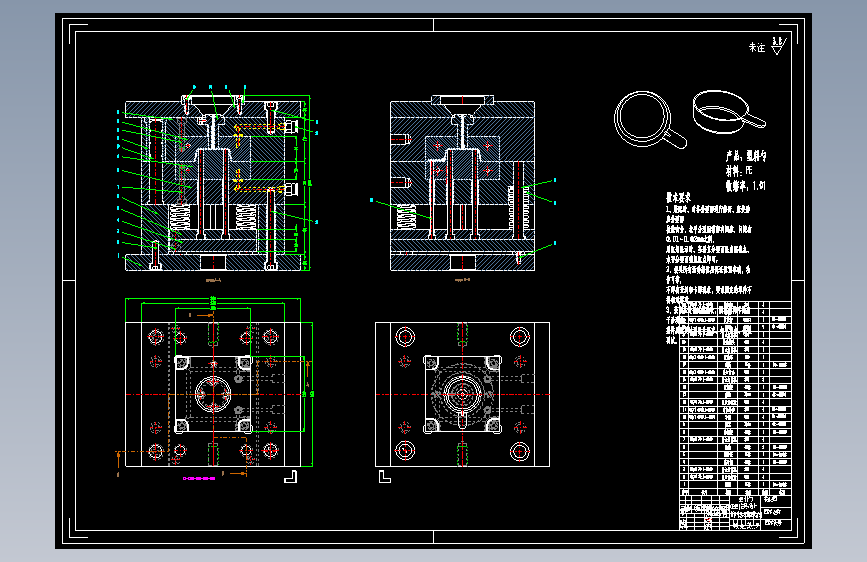Viewport: 867px width, 562px height.
Task: Click the '未注' label beside the roughness symbol
Action: click(757, 48)
